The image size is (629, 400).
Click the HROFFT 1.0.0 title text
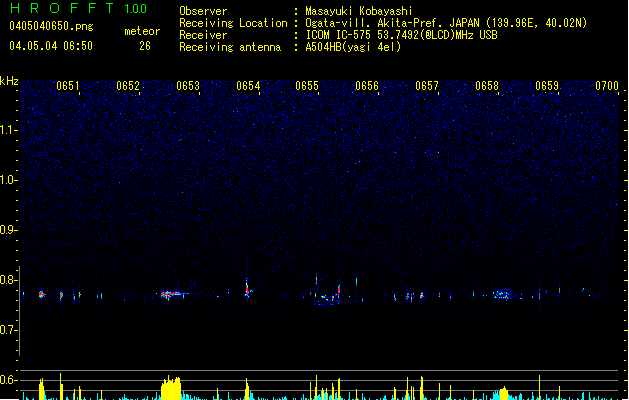point(79,8)
